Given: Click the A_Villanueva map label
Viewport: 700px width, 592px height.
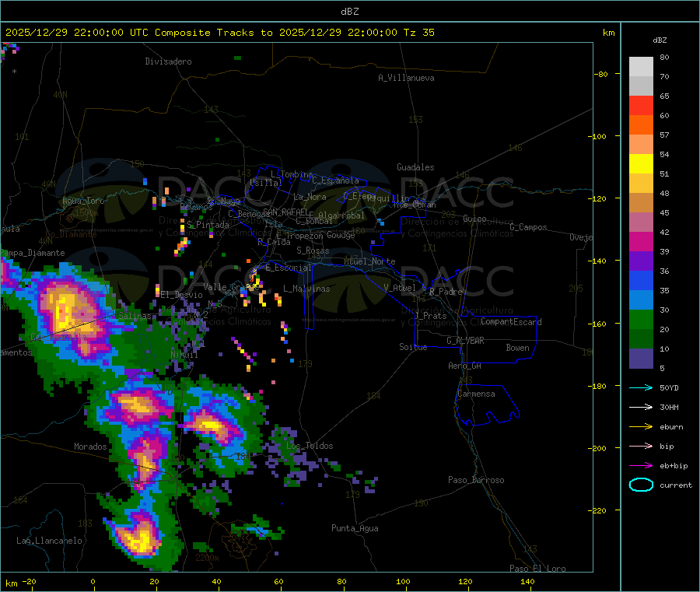Looking at the screenshot, I should pos(406,78).
